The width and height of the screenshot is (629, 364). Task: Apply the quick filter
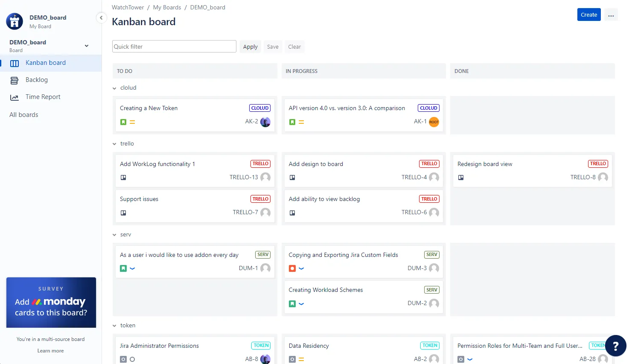(250, 47)
